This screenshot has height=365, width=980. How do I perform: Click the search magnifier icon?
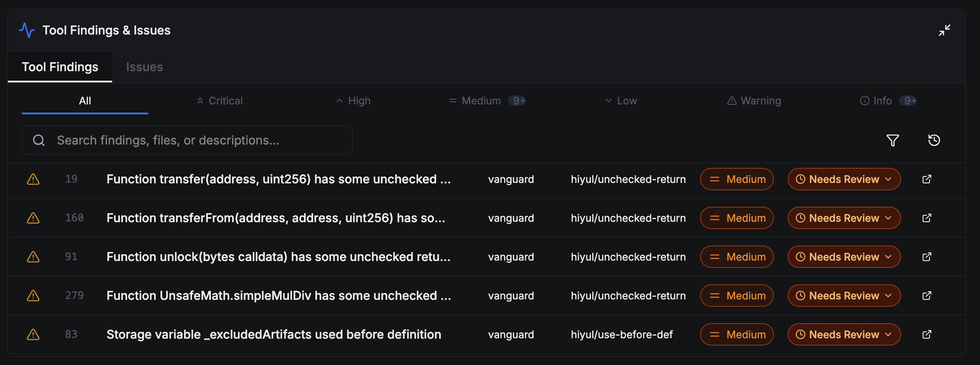tap(39, 140)
